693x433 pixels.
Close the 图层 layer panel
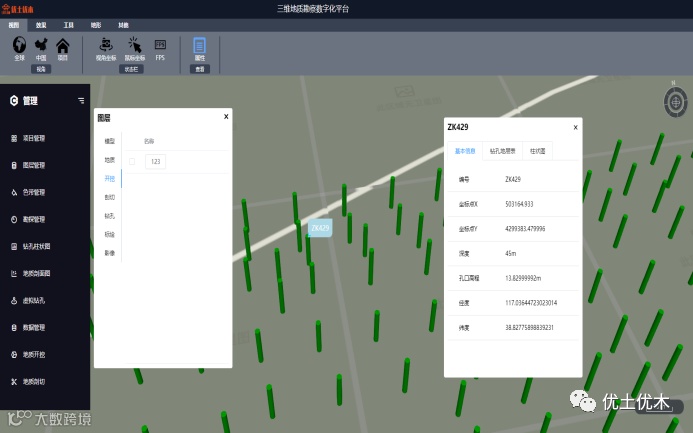click(x=226, y=117)
